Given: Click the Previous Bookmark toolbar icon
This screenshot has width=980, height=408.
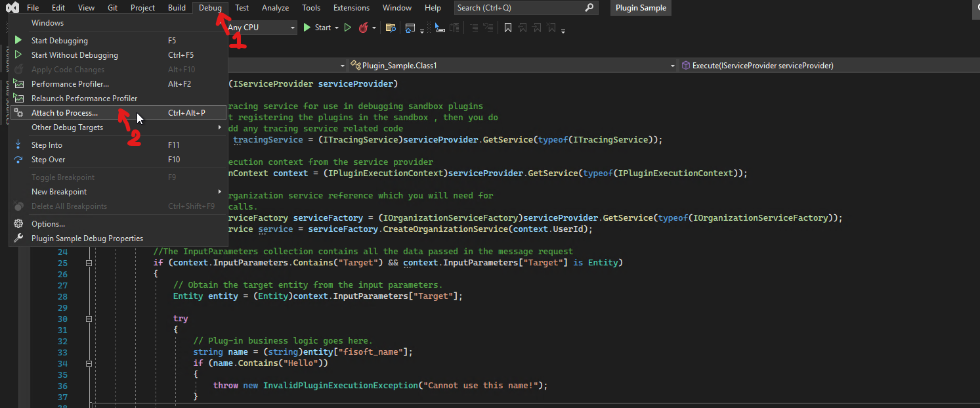Looking at the screenshot, I should click(x=522, y=28).
